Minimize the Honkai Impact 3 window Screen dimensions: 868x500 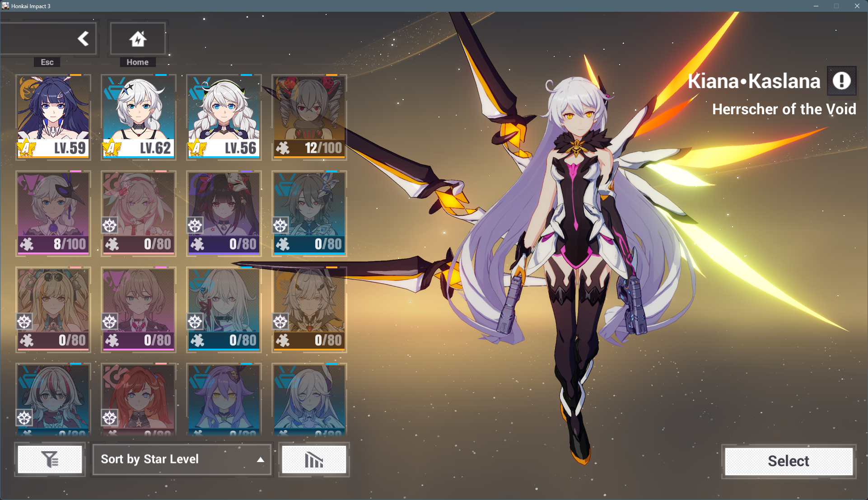tap(816, 6)
